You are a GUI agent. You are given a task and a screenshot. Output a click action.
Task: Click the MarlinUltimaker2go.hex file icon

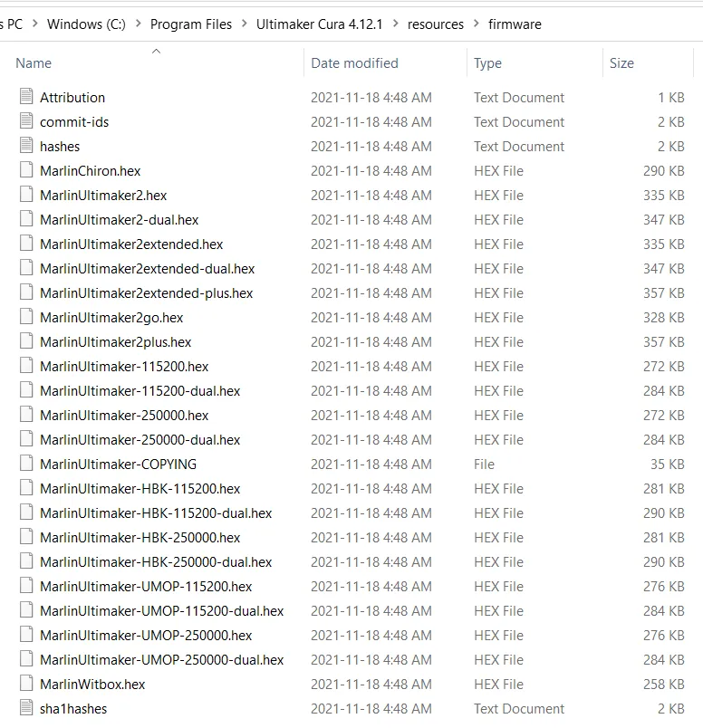(26, 317)
